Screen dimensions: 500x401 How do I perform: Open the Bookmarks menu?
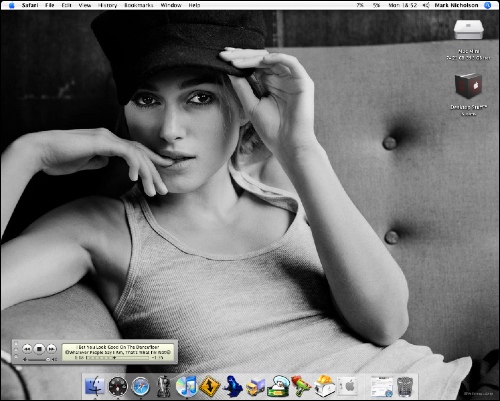click(x=139, y=5)
